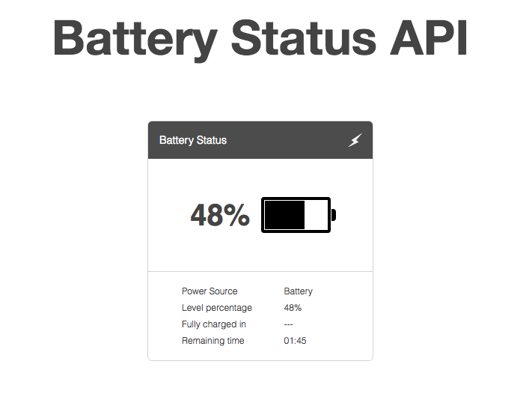Select the "Fully charged in" label

coord(214,324)
